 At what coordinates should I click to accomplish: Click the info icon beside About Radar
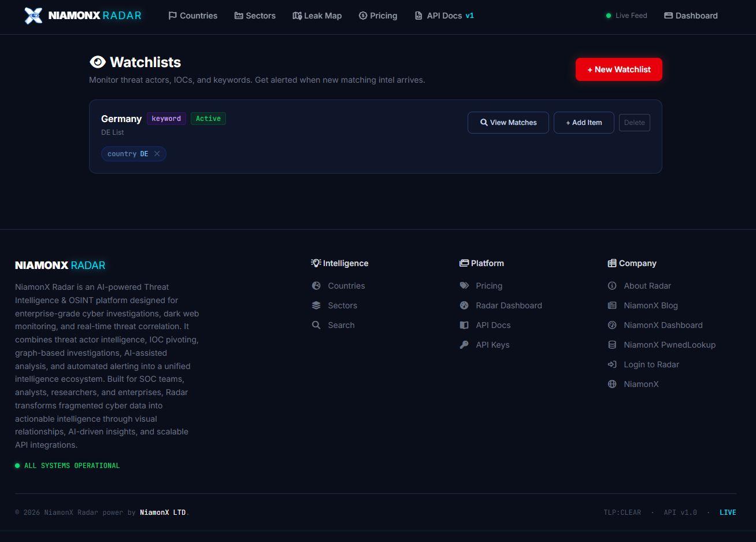[x=612, y=286]
